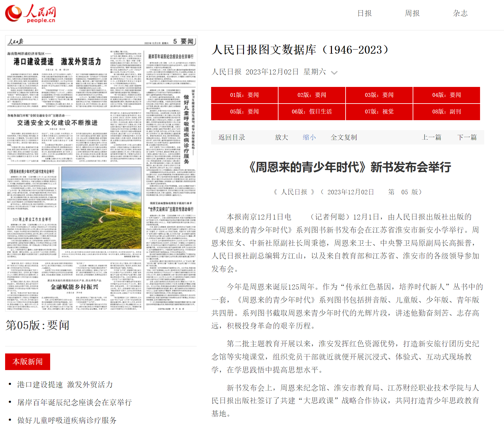The width and height of the screenshot is (504, 426).
Task: Click 全文复制 to copy full text
Action: pyautogui.click(x=344, y=137)
